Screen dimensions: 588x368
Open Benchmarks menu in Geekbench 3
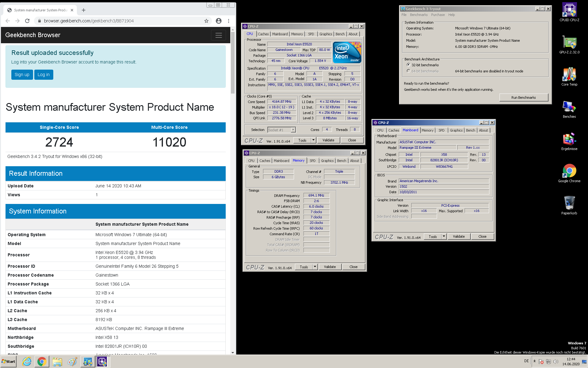tap(419, 15)
